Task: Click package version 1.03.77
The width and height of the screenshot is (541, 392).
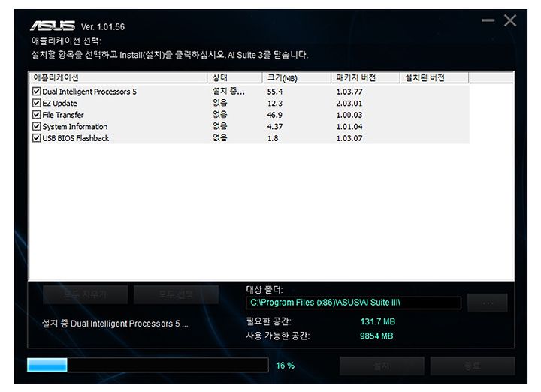Action: coord(349,92)
